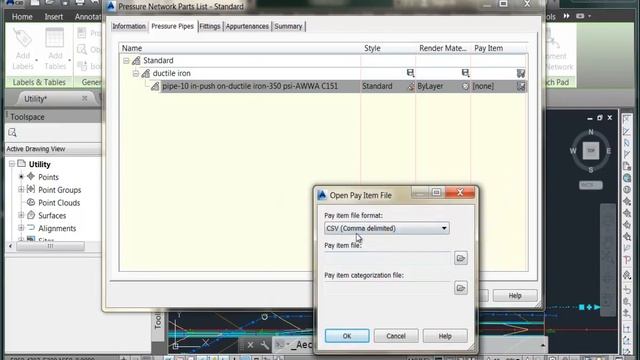Click pay item icon next to [none]
Screen dimensions: 640x360
(x=521, y=87)
